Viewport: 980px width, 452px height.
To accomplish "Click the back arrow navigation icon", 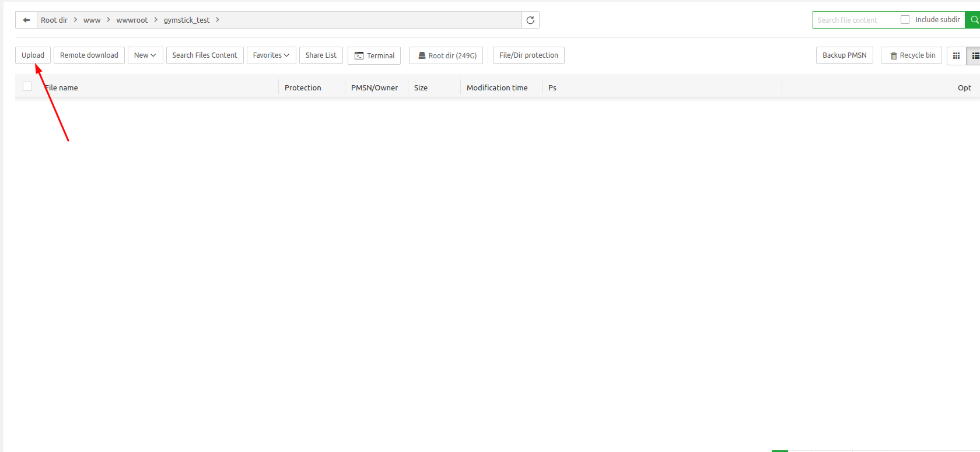I will 26,20.
